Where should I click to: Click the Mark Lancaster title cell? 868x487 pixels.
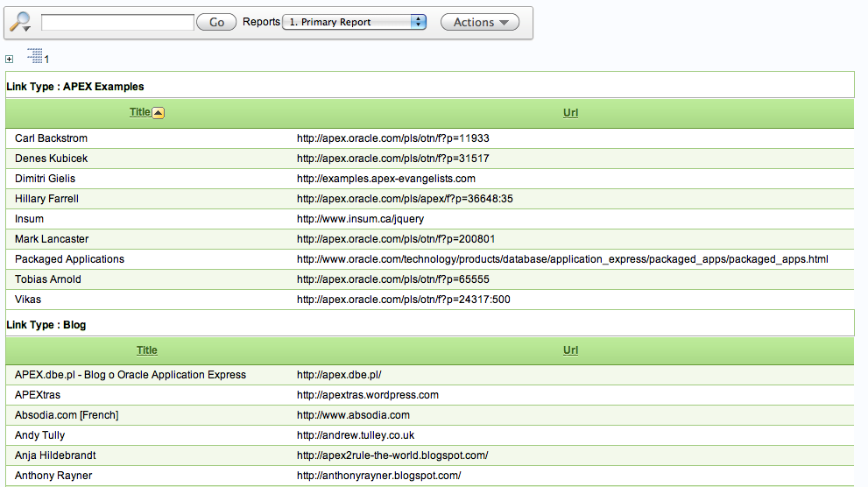(52, 239)
